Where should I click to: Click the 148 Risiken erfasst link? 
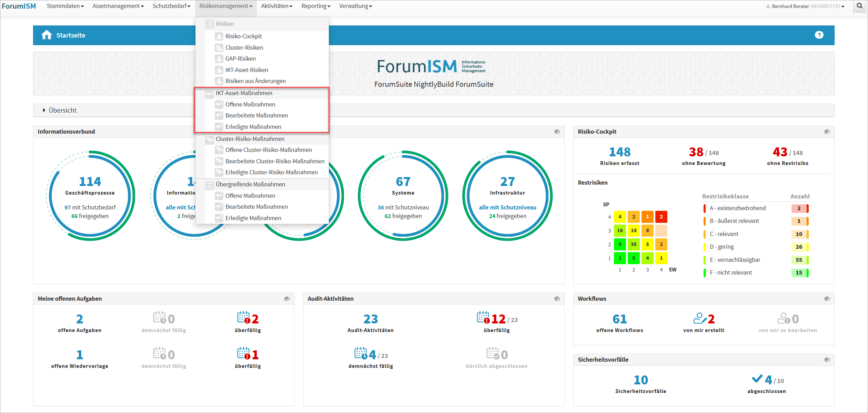pos(619,152)
